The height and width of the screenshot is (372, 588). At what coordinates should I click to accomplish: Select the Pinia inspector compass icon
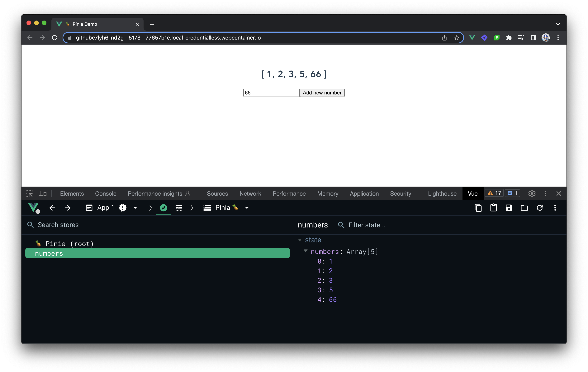pyautogui.click(x=163, y=208)
